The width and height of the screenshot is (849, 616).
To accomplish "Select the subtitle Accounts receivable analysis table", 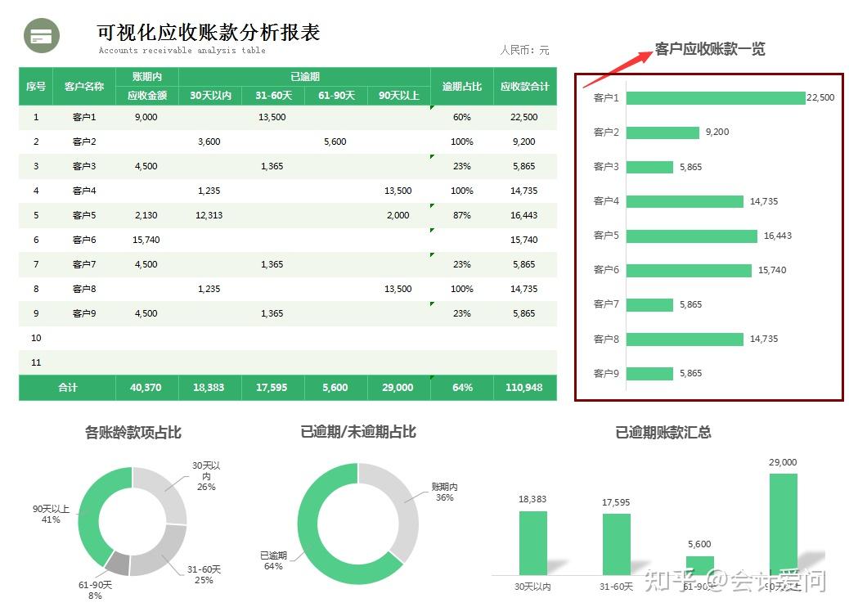I will (182, 51).
